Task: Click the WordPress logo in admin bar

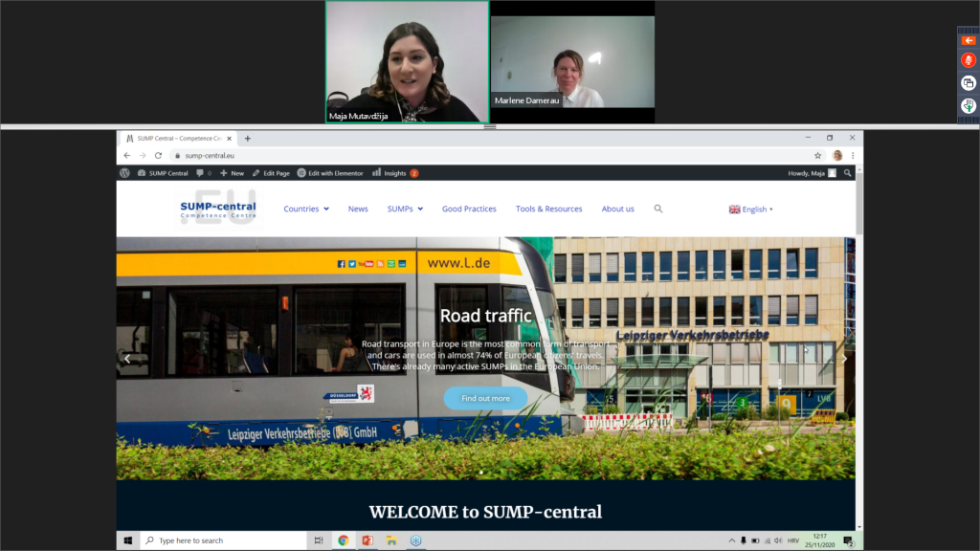Action: coord(125,173)
